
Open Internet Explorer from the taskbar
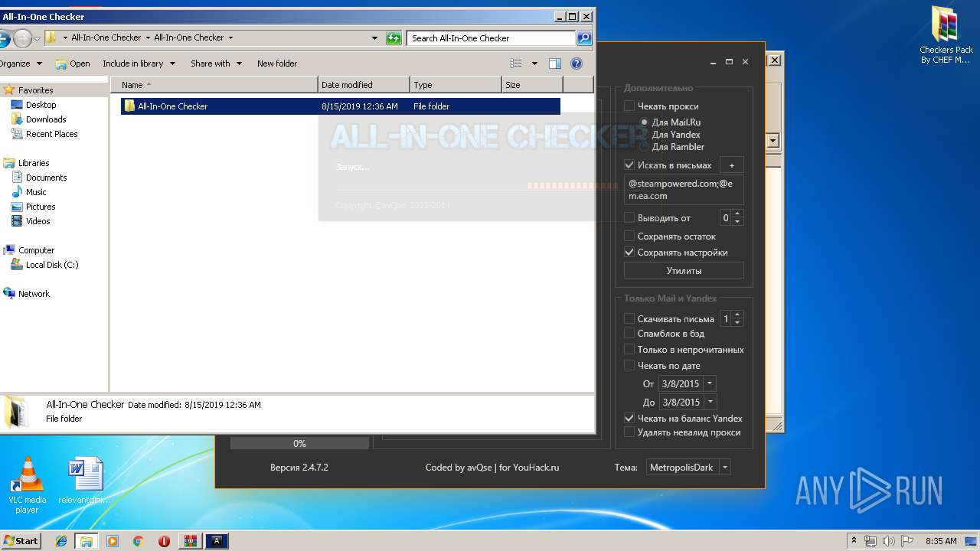[x=61, y=541]
